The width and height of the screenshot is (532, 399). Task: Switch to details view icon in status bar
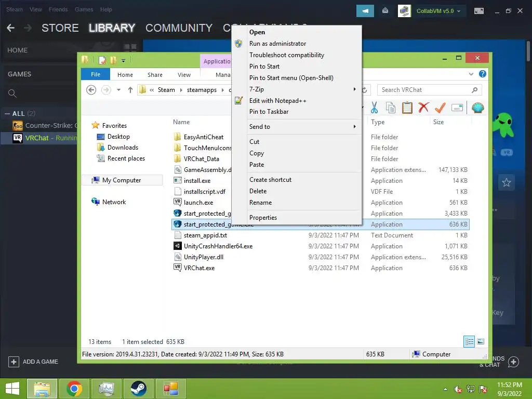[469, 341]
